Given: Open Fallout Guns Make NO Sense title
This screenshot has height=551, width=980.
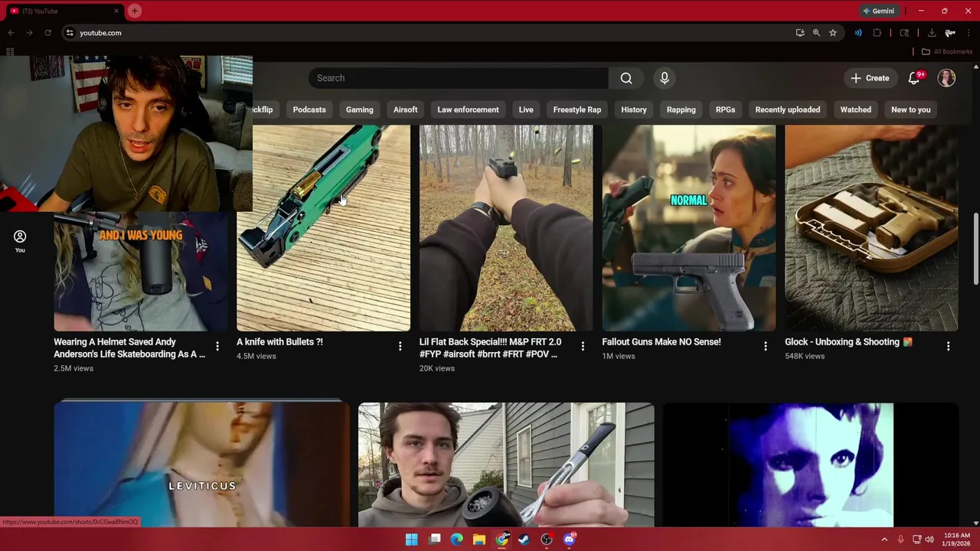Looking at the screenshot, I should pos(661,342).
